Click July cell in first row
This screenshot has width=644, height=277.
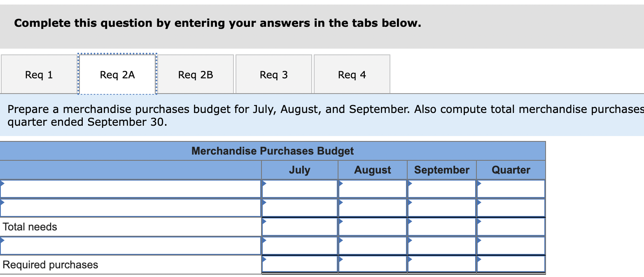pyautogui.click(x=300, y=189)
